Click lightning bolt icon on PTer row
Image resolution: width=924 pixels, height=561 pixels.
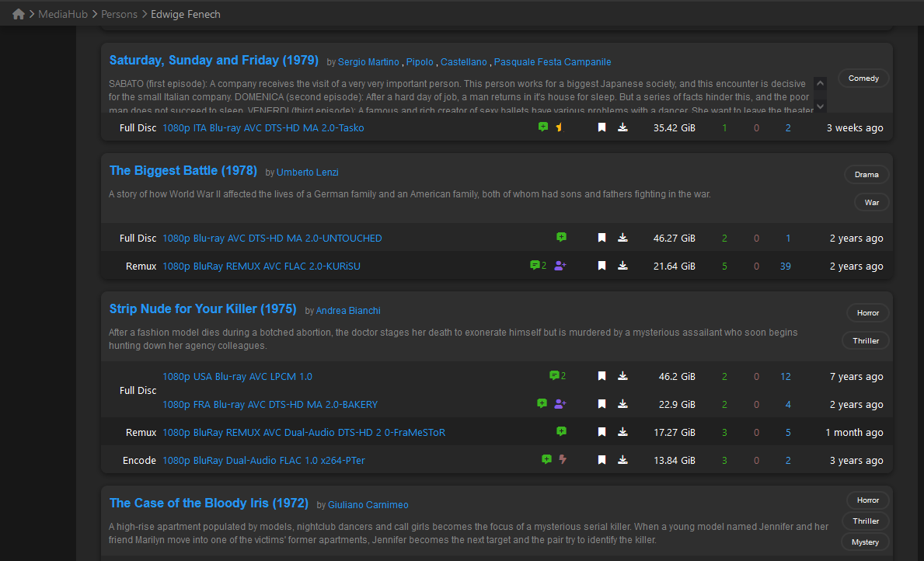563,460
